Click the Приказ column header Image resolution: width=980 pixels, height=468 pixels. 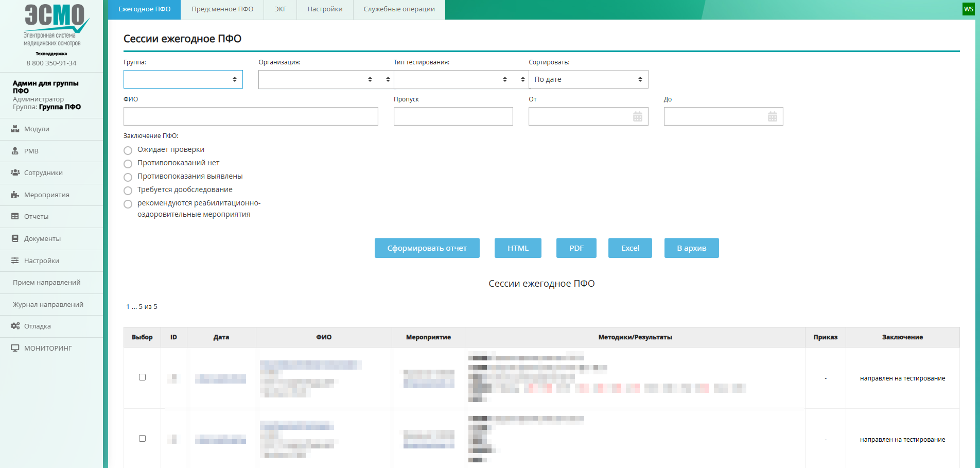click(826, 337)
